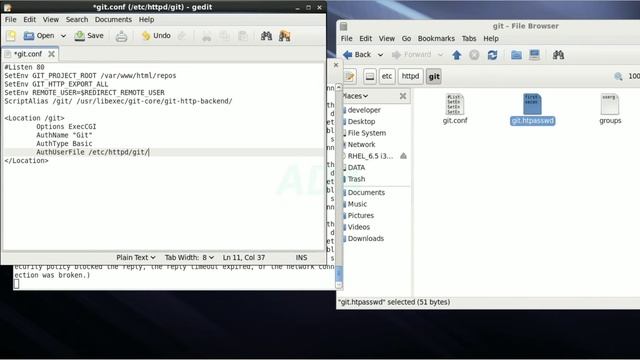The height and width of the screenshot is (360, 640).
Task: Click the Stop loading icon in File Browser
Action: (x=474, y=55)
